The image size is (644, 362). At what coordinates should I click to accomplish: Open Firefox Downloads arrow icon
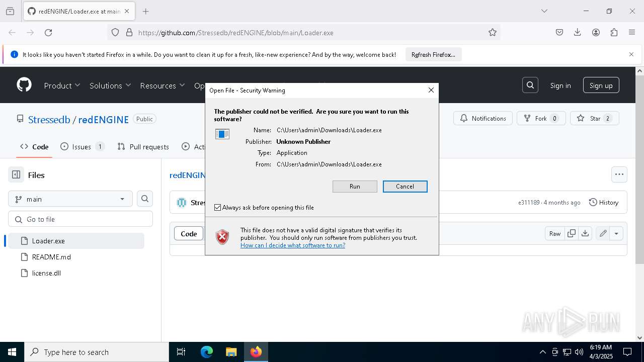(578, 33)
